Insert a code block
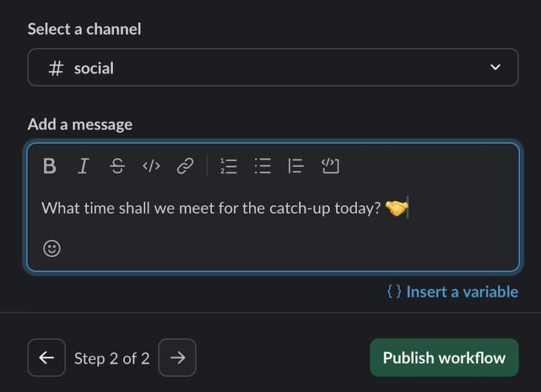This screenshot has width=541, height=392. point(331,166)
